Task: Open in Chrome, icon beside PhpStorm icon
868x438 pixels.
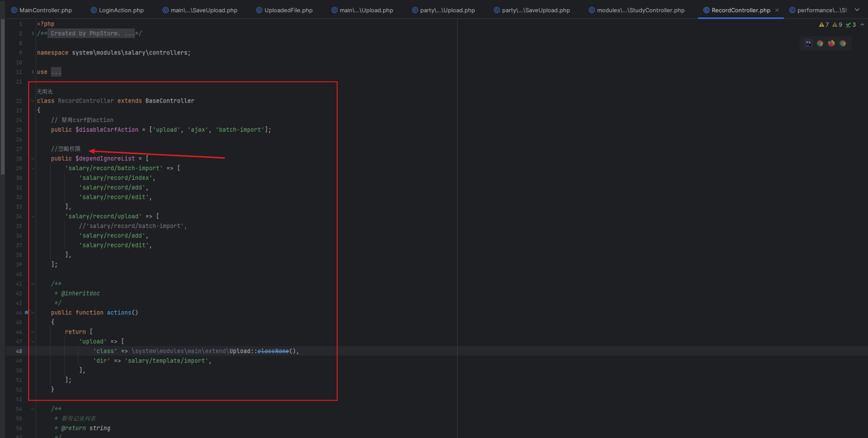Action: click(820, 43)
